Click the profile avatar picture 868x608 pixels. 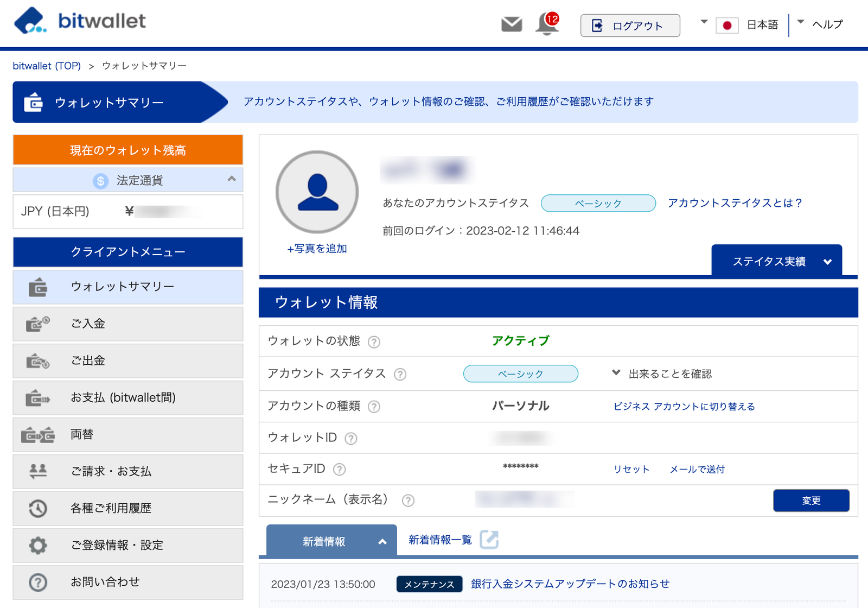pyautogui.click(x=317, y=192)
